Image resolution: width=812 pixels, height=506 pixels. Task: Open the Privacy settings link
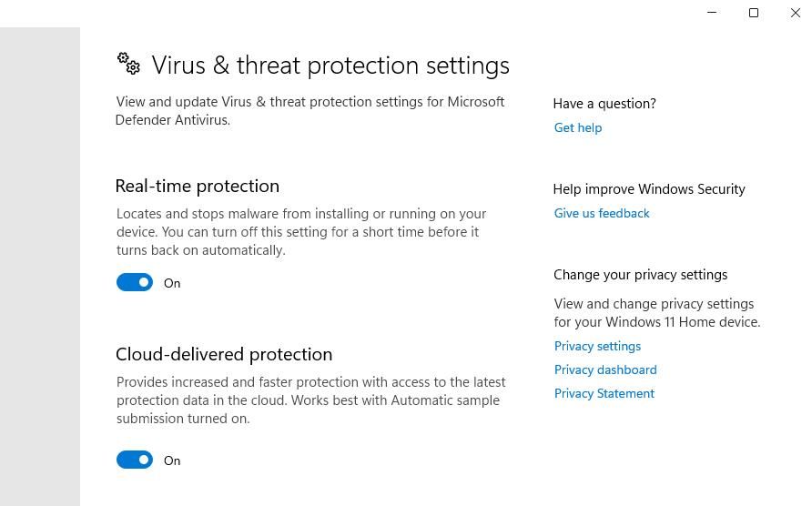(x=597, y=346)
